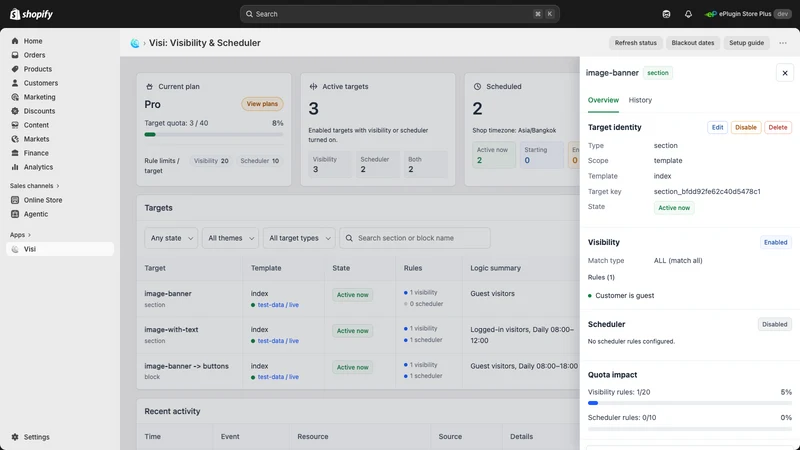Click the Active now scheduled stat tile
The width and height of the screenshot is (800, 450).
[493, 155]
